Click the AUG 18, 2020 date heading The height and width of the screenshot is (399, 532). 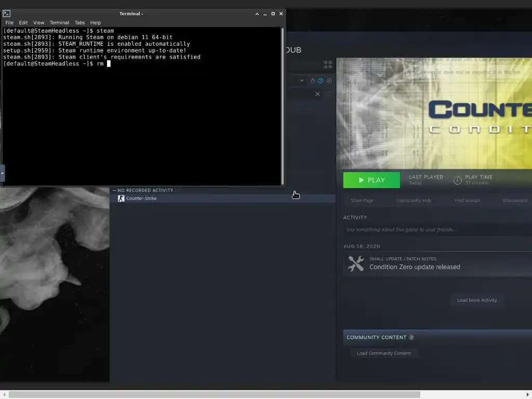[362, 246]
